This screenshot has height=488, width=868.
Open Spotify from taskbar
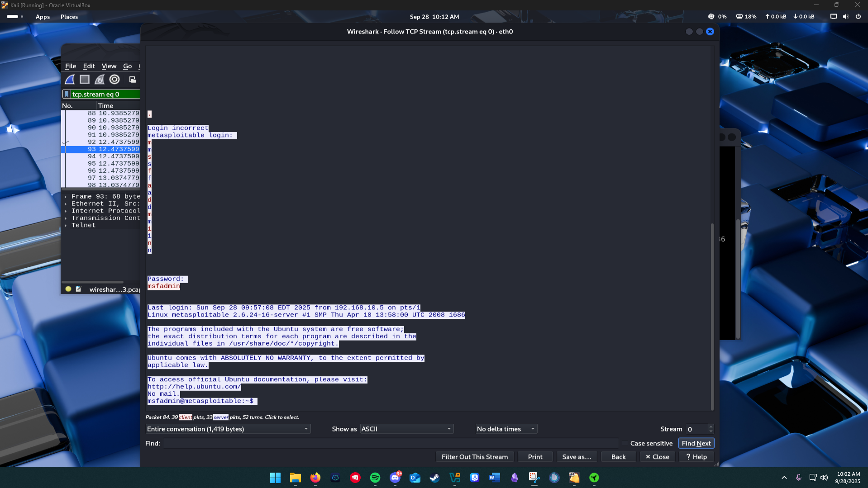[375, 478]
